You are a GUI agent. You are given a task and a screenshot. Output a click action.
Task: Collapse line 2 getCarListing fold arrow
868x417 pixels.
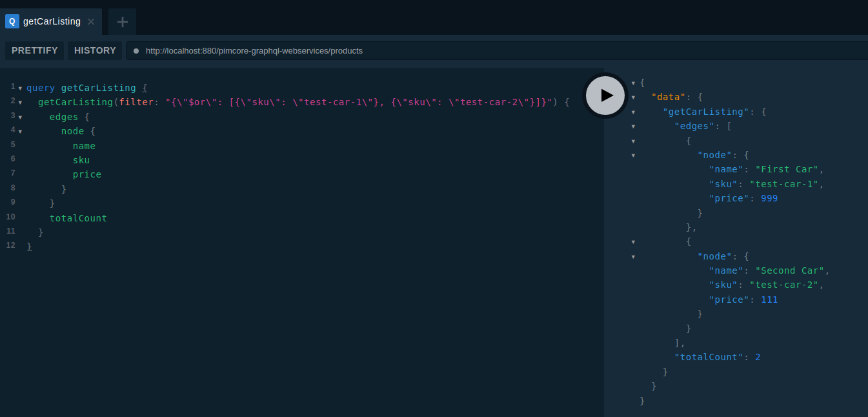click(x=20, y=103)
